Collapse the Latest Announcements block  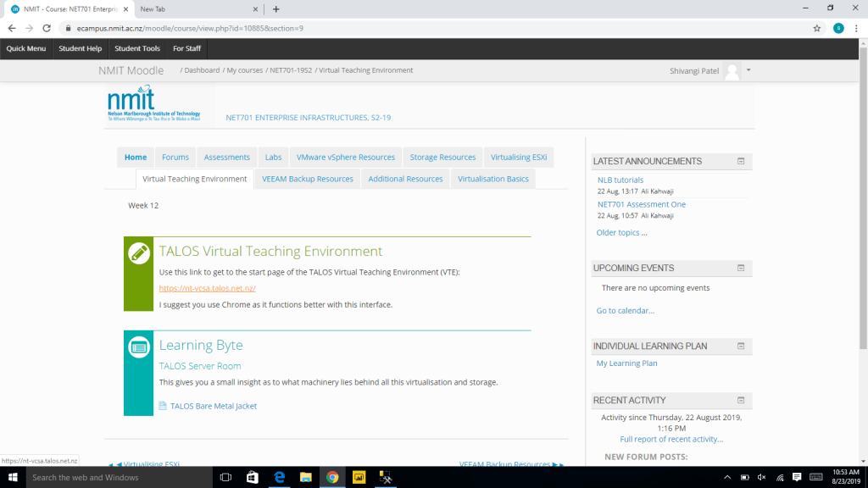(x=740, y=161)
